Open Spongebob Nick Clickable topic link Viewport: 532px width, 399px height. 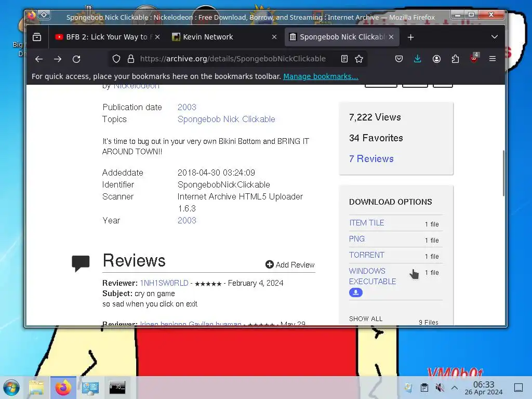click(x=227, y=119)
